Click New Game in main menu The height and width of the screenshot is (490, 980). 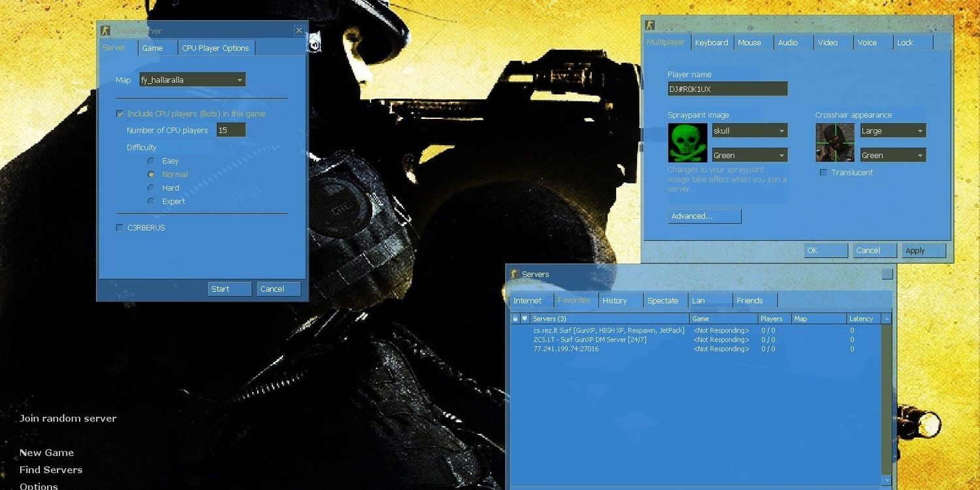point(46,453)
